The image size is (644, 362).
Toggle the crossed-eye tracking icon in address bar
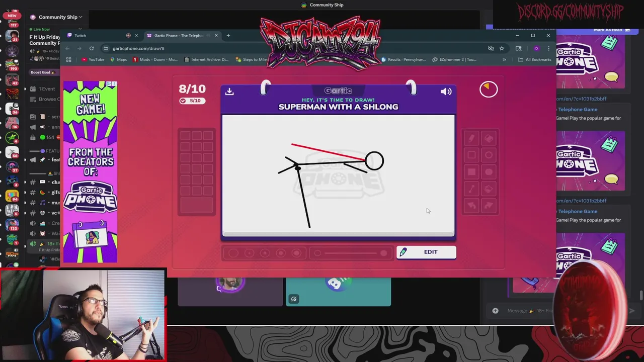tap(491, 48)
